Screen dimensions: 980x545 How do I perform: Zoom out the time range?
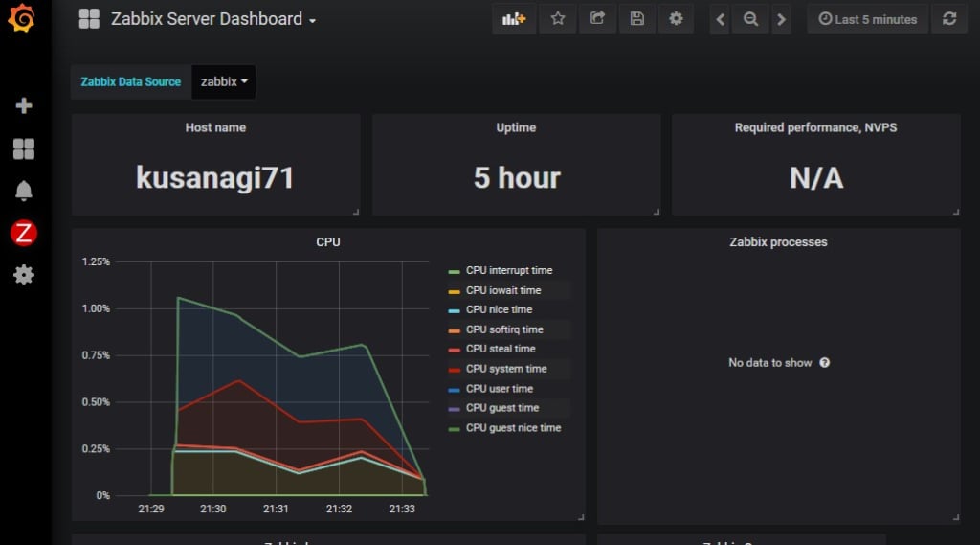tap(750, 19)
